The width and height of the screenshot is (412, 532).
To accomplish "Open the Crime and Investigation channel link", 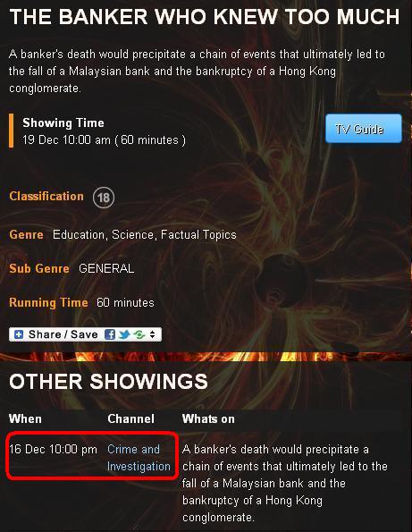I will (x=139, y=458).
